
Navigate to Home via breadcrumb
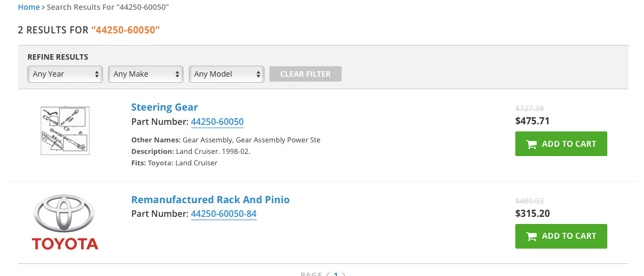(x=28, y=8)
